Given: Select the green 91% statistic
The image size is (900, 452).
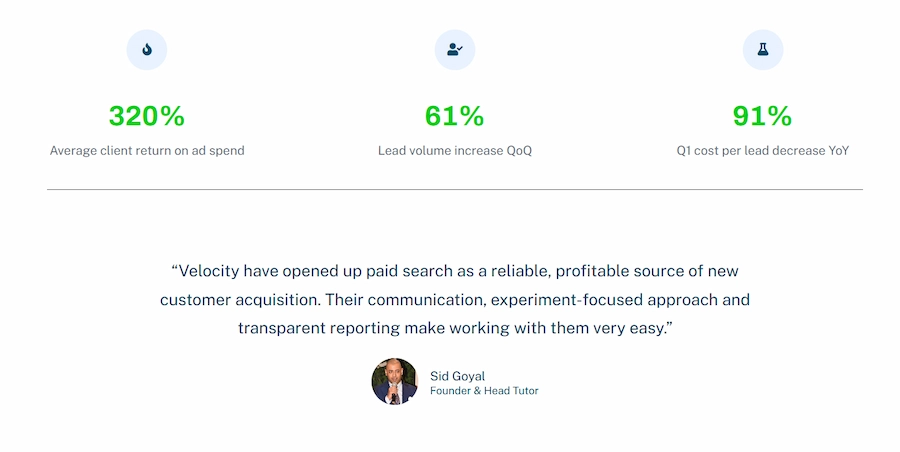Looking at the screenshot, I should coord(762,116).
